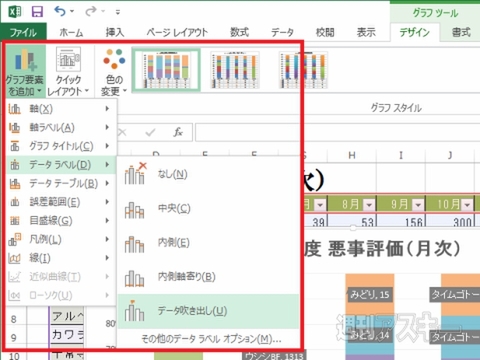Open the データ テーブル(B) submenu
This screenshot has height=360, width=480.
[x=61, y=183]
